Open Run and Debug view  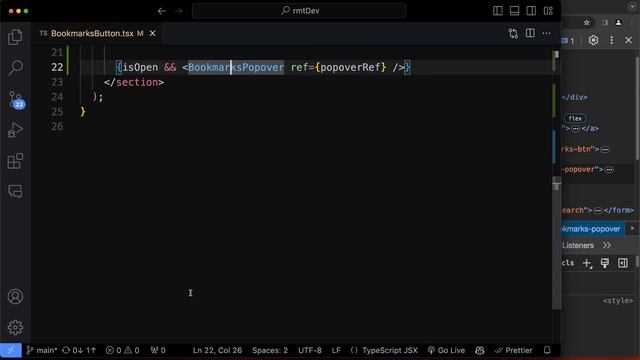pyautogui.click(x=15, y=130)
